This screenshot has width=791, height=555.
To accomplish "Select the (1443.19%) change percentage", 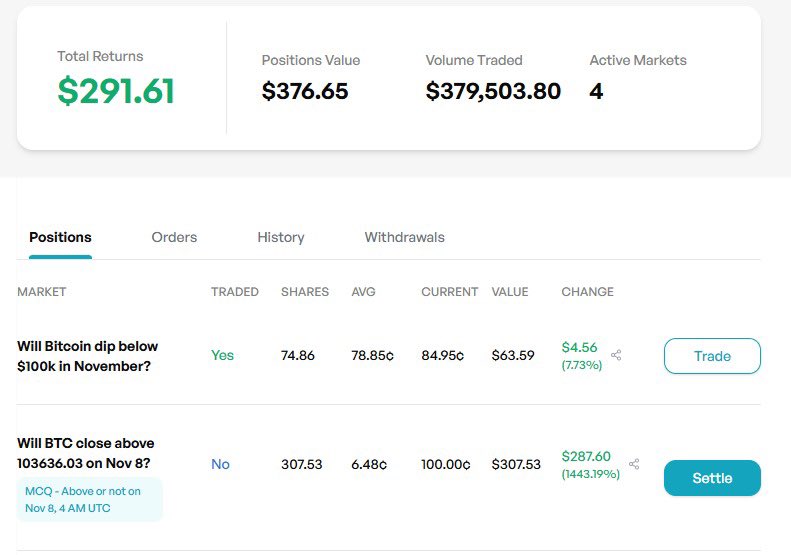I will coord(591,474).
